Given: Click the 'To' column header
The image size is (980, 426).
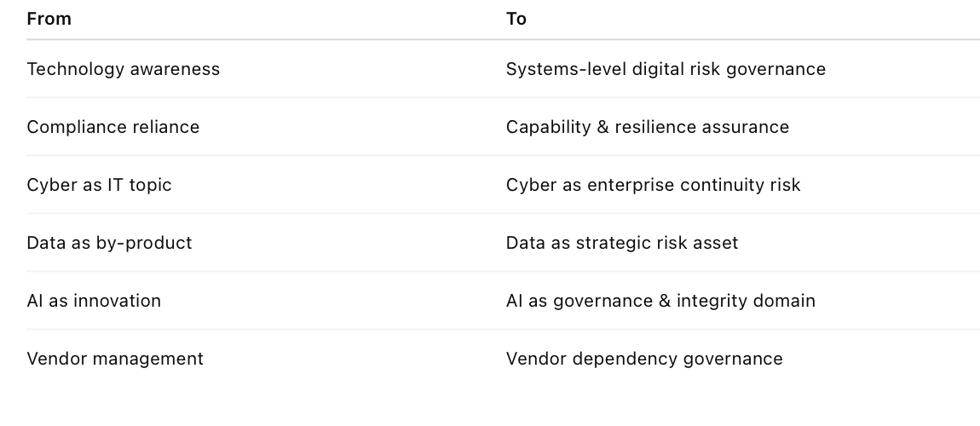Looking at the screenshot, I should click(x=516, y=19).
